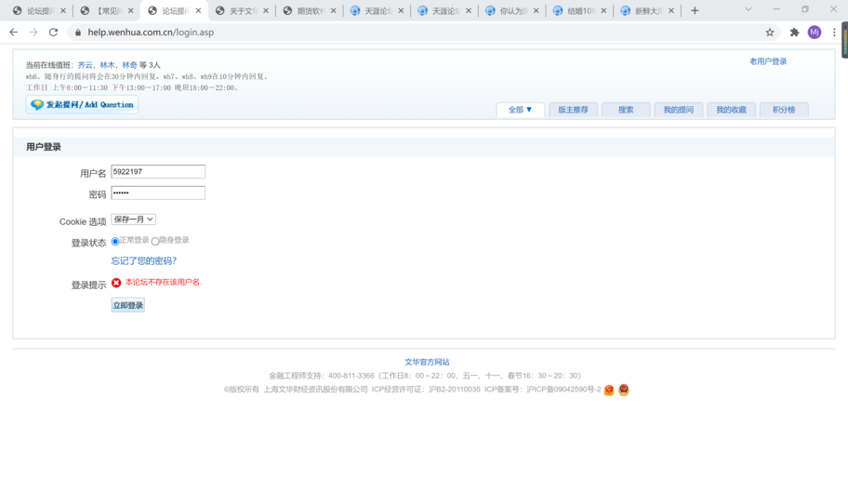Close the 关于文华 tab
848x504 pixels.
point(266,10)
